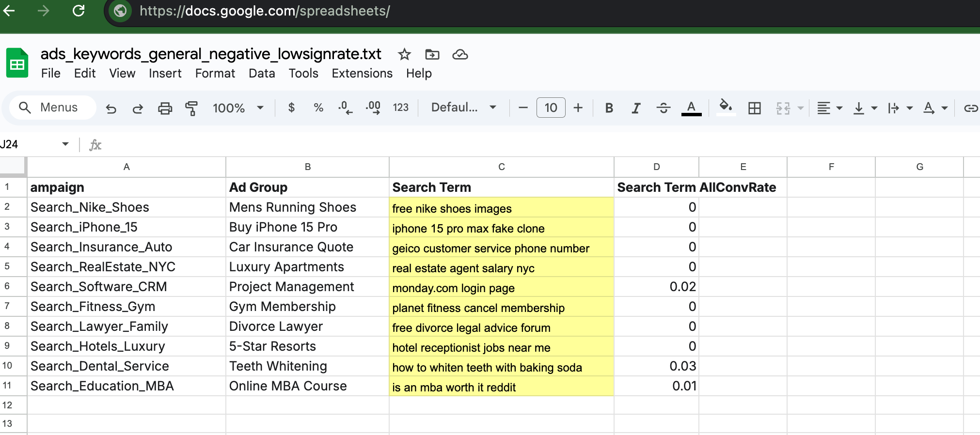Open the fill color picker
Viewport: 980px width, 435px height.
(726, 108)
